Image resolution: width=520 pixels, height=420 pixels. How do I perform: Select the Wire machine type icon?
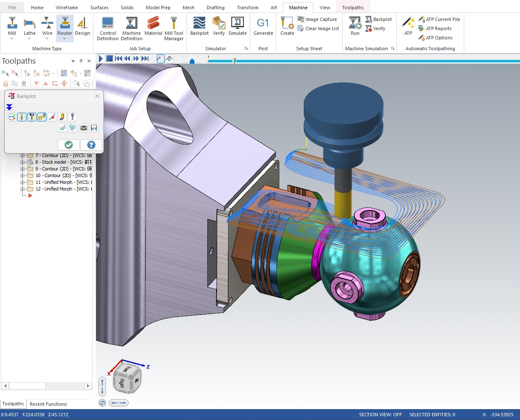tap(47, 25)
